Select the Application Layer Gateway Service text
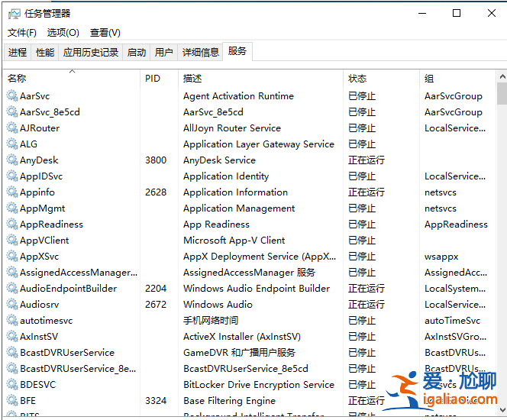 click(x=259, y=144)
